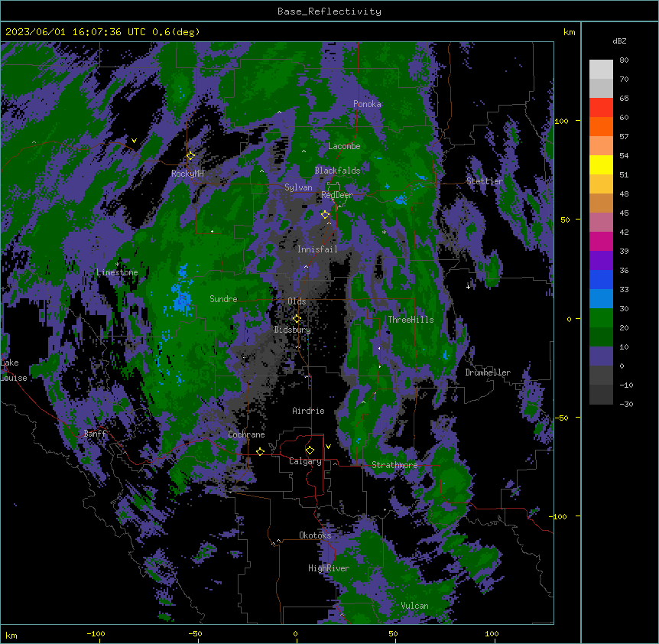
Task: Click the RedDeer city label
Action: click(337, 195)
